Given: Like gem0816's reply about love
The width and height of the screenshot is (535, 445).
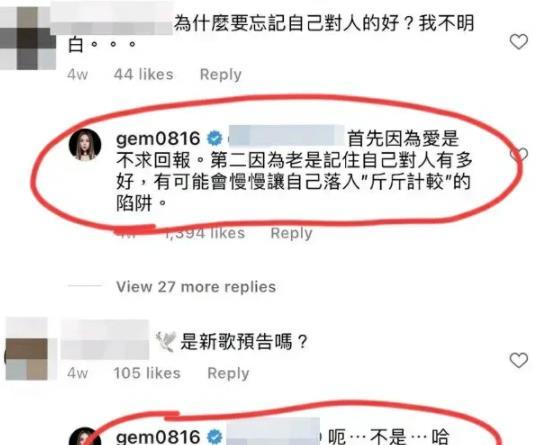Looking at the screenshot, I should [519, 155].
